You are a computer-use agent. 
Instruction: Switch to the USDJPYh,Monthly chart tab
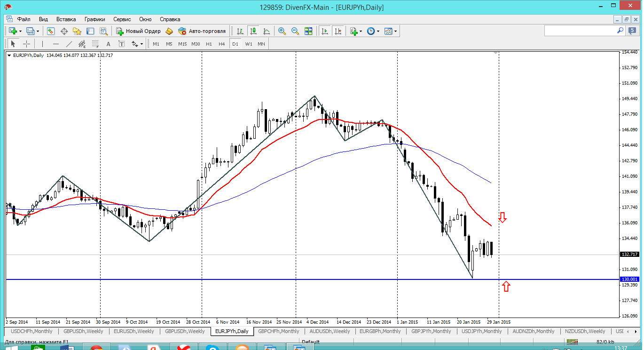point(482,331)
